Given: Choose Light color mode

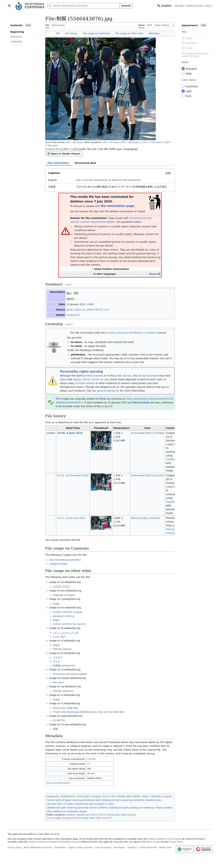Looking at the screenshot, I should [x=183, y=91].
